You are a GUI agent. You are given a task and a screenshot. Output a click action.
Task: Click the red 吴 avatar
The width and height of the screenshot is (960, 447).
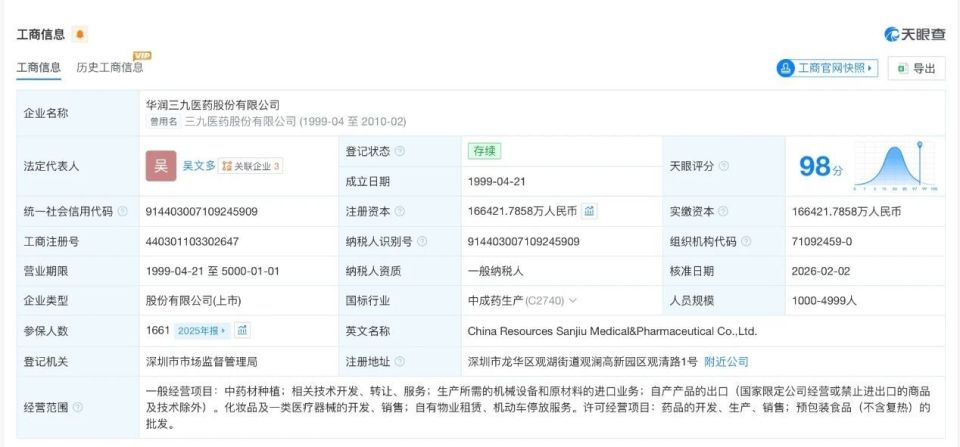[x=161, y=166]
